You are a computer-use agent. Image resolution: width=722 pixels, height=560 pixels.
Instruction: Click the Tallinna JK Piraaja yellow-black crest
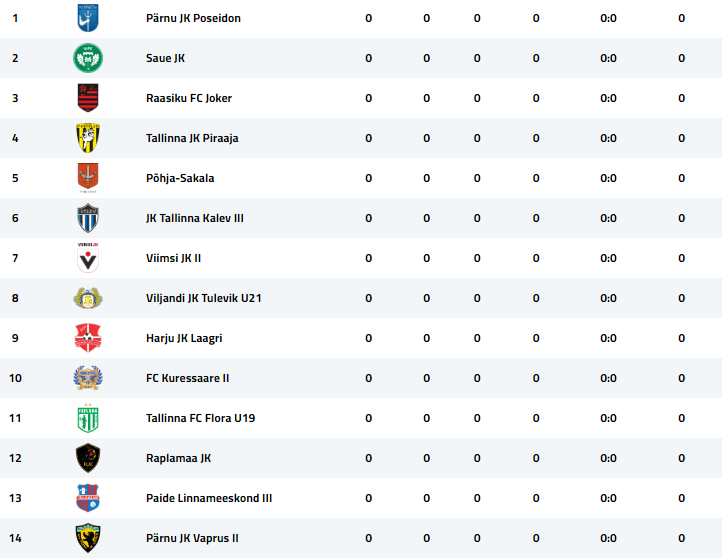coord(88,138)
